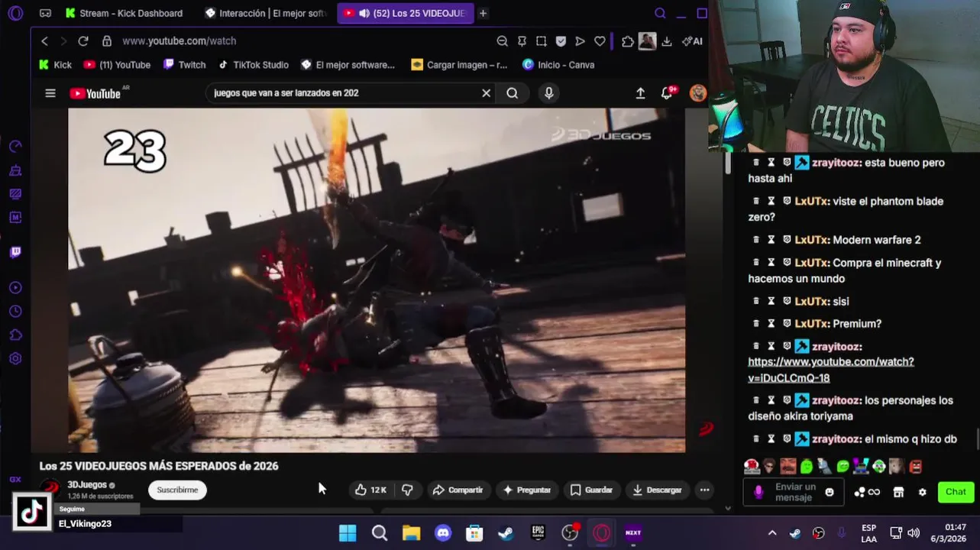This screenshot has height=550, width=980.
Task: Open the Opera GX main menu logo
Action: coord(15,13)
